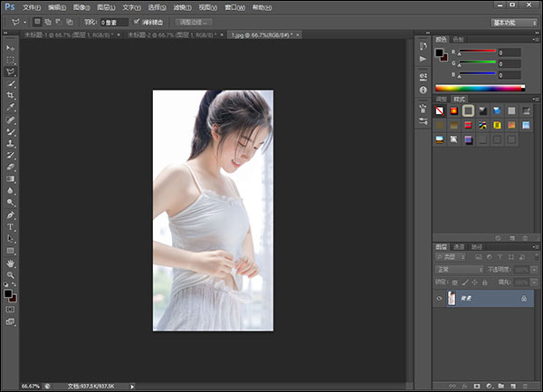Open the info panel icon in the collapsed dock

coord(423,90)
